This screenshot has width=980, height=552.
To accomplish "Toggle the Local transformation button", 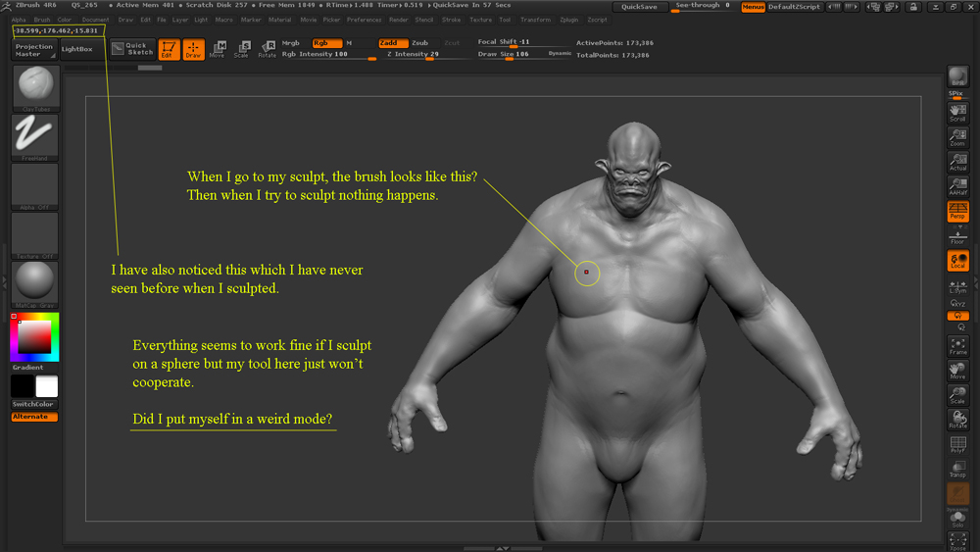I will click(x=957, y=261).
